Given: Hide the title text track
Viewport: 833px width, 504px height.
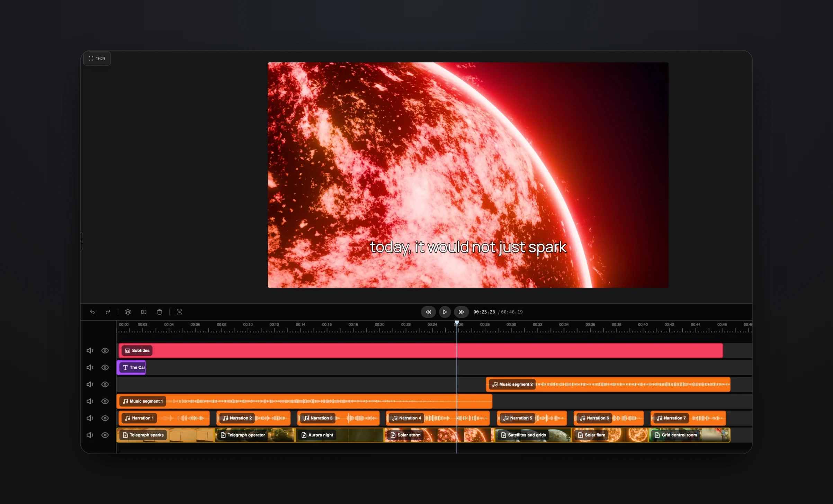Looking at the screenshot, I should [105, 368].
